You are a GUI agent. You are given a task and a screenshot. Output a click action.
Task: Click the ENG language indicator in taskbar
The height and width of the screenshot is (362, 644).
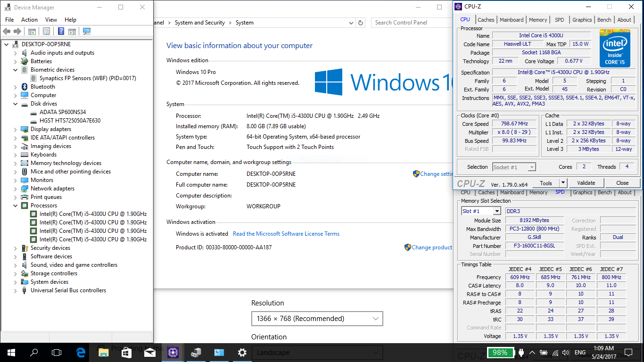pyautogui.click(x=580, y=353)
